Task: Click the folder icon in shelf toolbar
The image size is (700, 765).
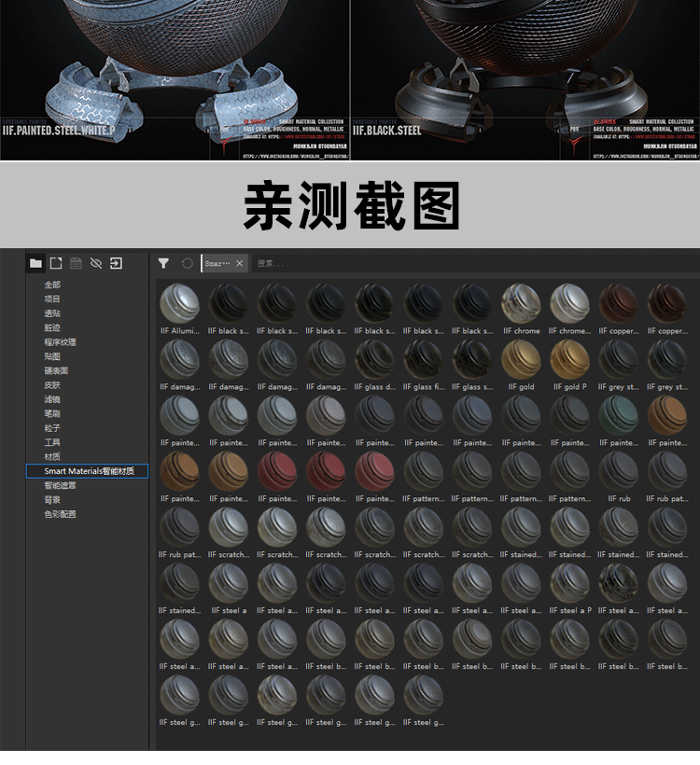Action: click(x=35, y=263)
